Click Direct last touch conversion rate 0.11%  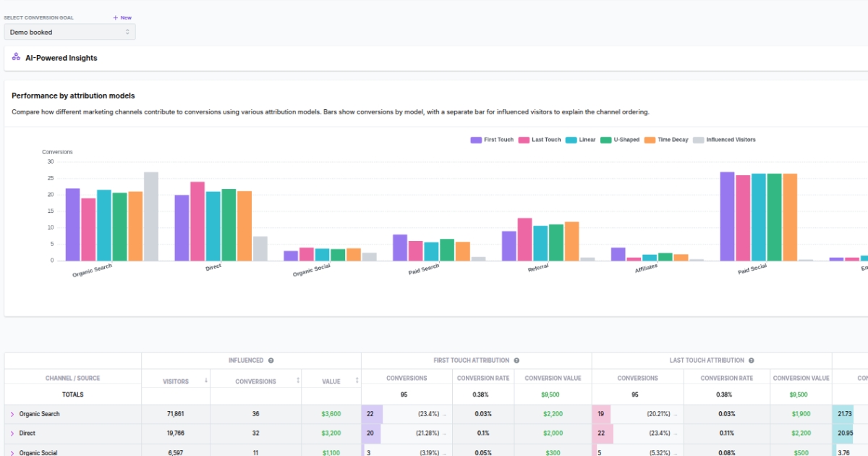tap(728, 434)
